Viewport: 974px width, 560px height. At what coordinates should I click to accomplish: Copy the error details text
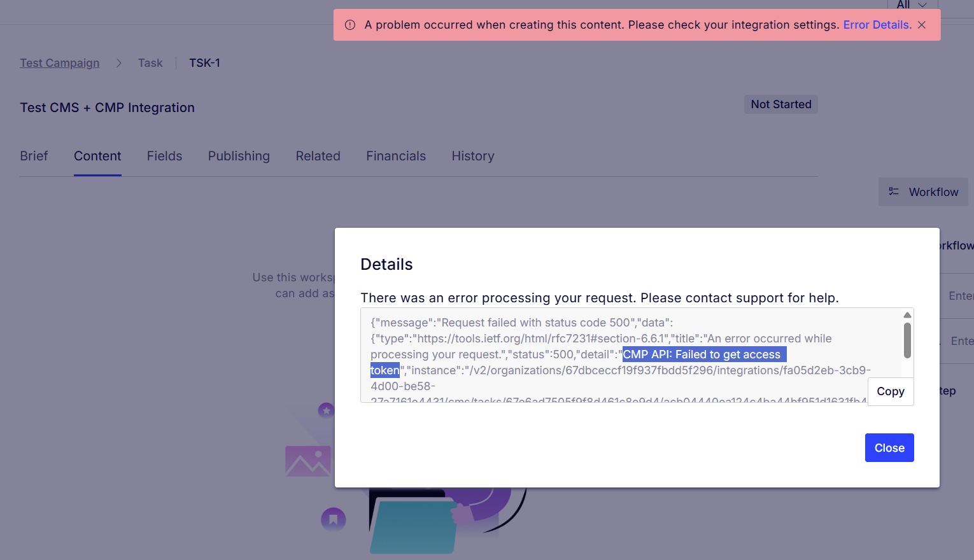pos(890,391)
